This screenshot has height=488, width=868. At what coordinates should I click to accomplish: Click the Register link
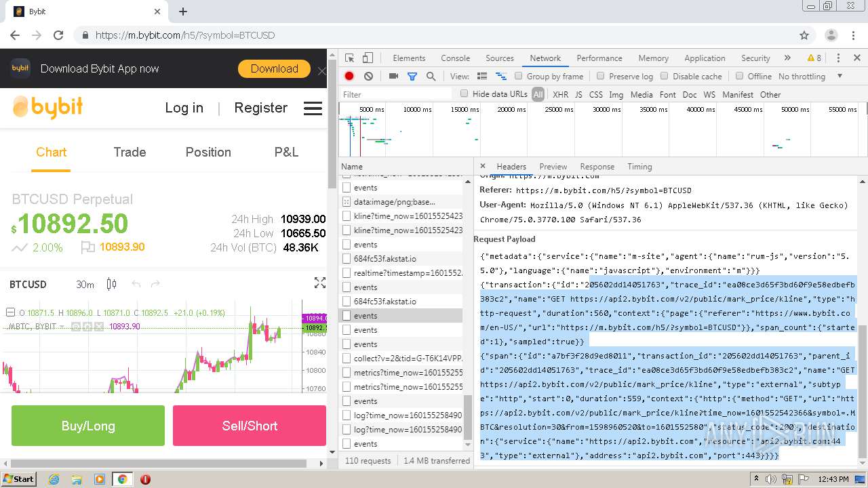(260, 108)
